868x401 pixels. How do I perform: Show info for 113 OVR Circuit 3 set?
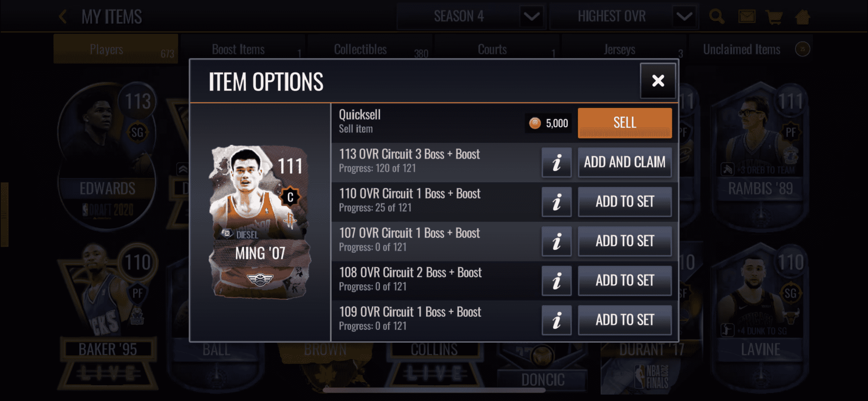(556, 162)
